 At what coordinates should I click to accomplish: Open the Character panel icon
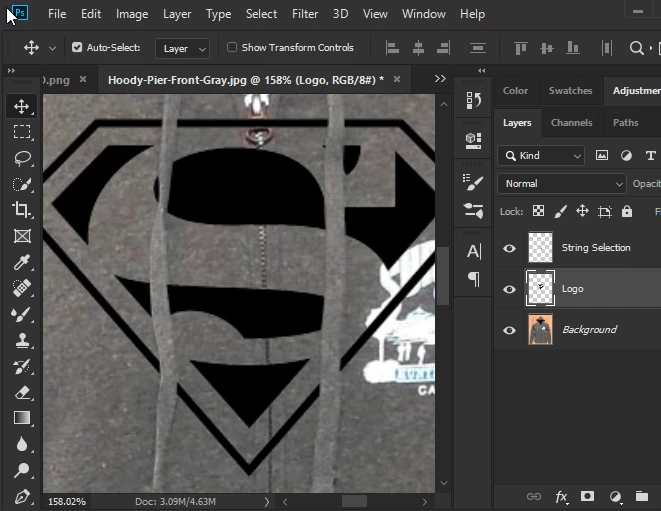pos(473,251)
